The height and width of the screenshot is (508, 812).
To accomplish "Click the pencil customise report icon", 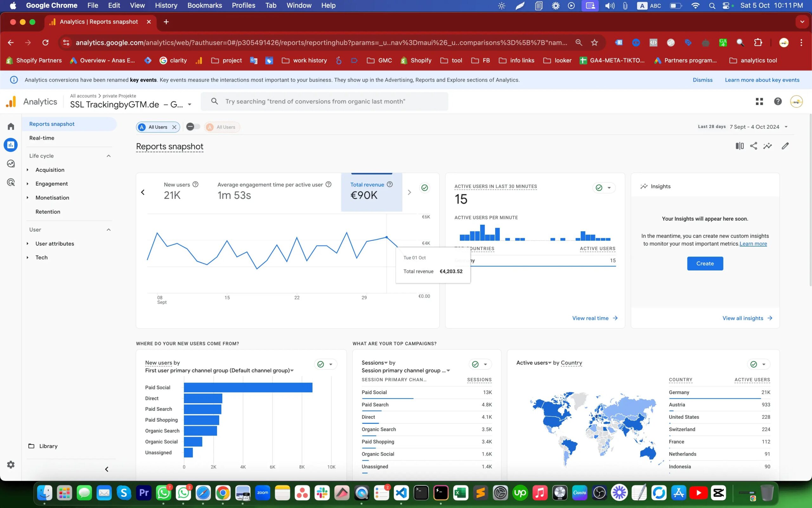I will pyautogui.click(x=785, y=146).
